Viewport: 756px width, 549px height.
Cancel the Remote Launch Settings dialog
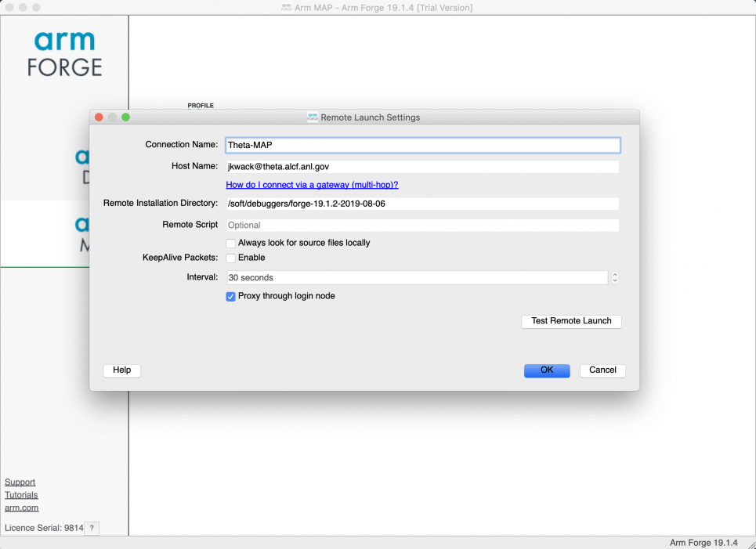[x=602, y=370]
